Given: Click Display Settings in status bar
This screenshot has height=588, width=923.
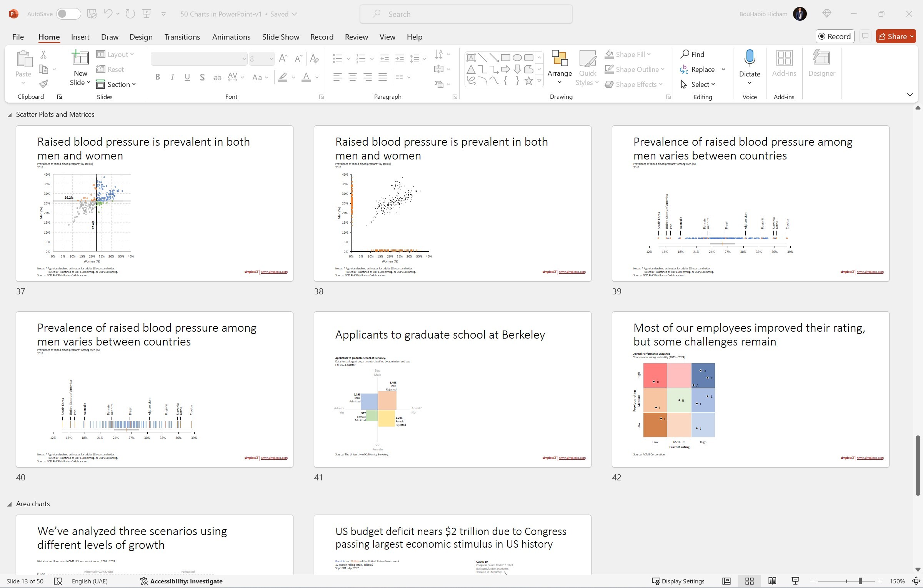Looking at the screenshot, I should tap(678, 581).
